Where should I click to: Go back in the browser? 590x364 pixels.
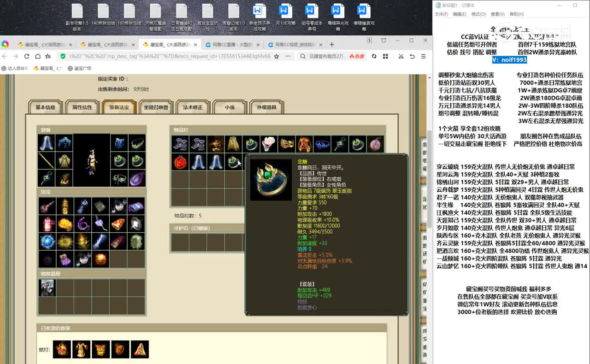coord(5,56)
